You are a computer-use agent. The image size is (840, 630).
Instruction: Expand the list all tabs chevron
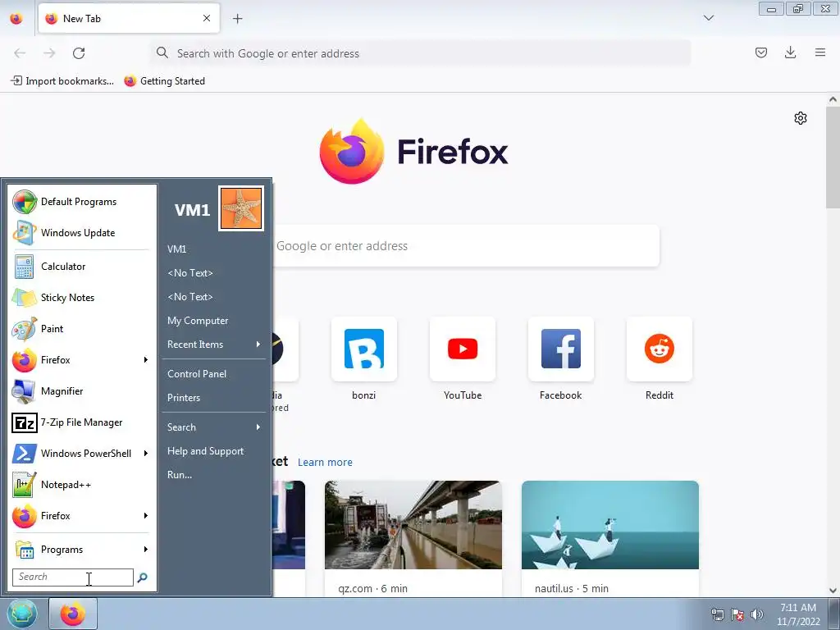tap(709, 18)
